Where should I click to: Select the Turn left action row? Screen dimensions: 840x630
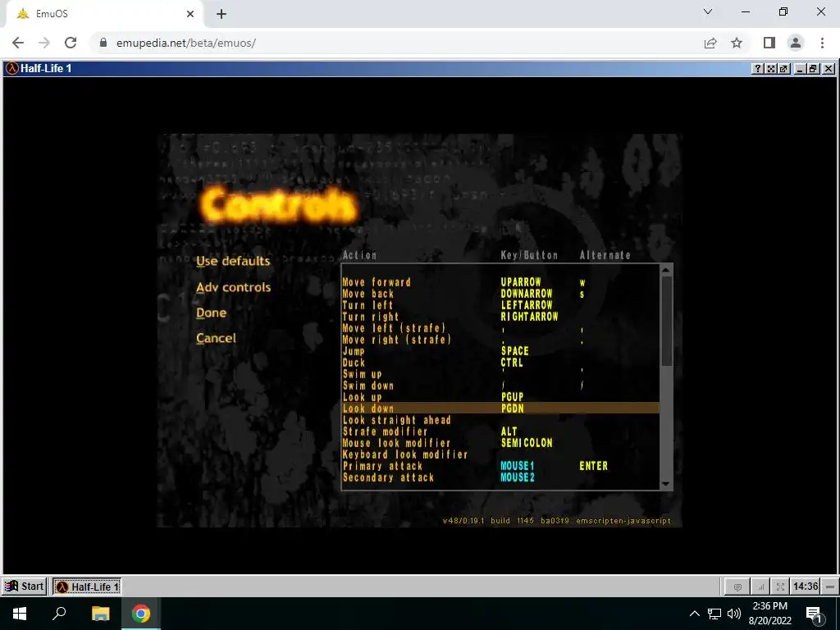(x=500, y=305)
